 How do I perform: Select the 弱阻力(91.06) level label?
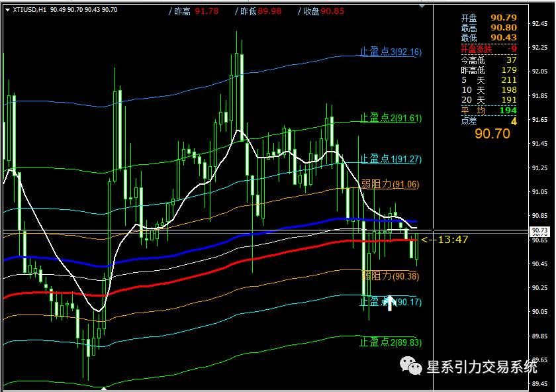click(390, 184)
